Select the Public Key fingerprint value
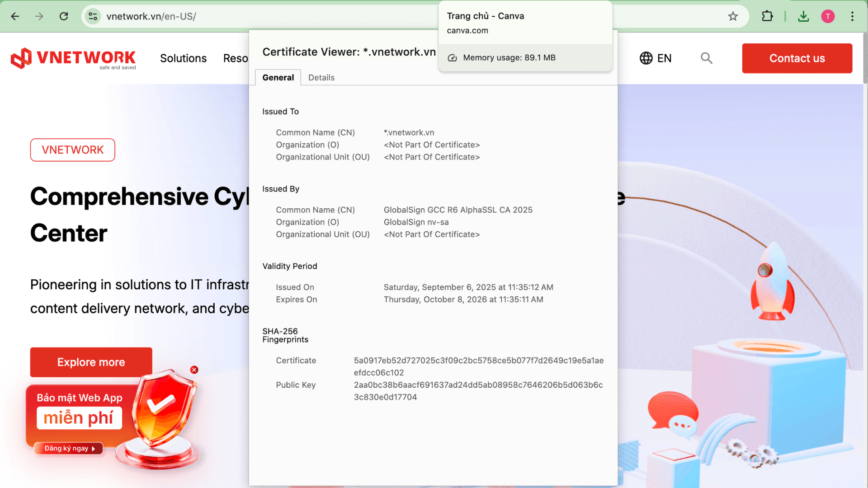The height and width of the screenshot is (488, 868). pyautogui.click(x=478, y=391)
